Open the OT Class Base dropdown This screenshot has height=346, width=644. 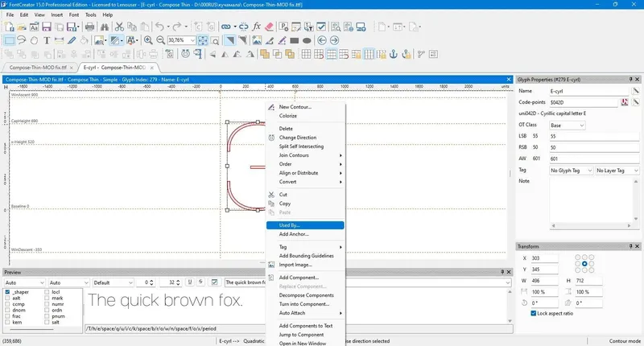567,126
